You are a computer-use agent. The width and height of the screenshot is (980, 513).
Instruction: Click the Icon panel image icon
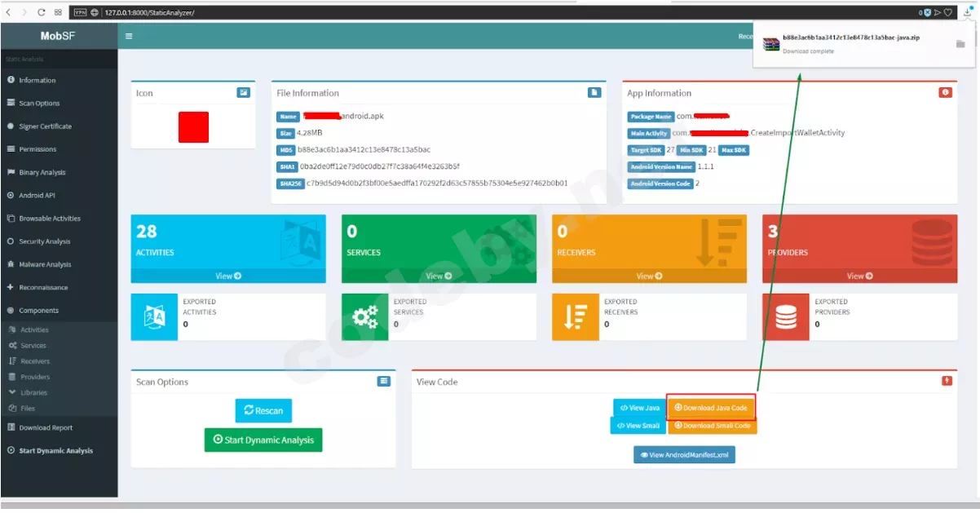(x=243, y=93)
